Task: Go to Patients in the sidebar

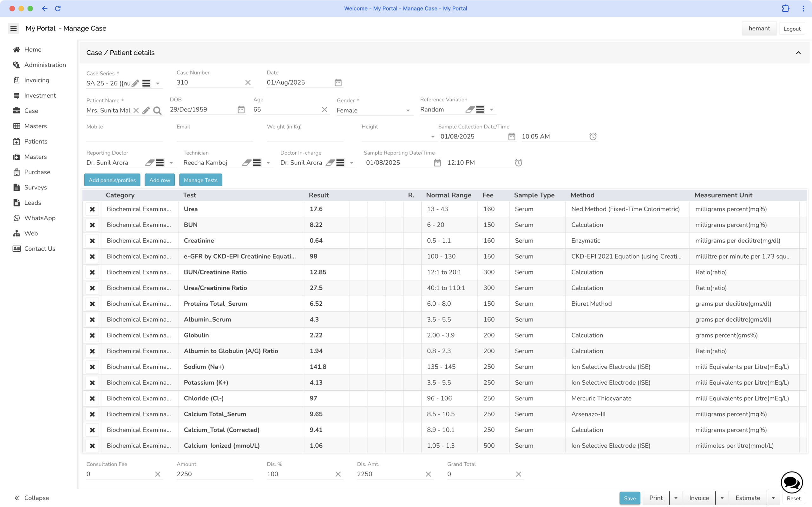Action: pyautogui.click(x=36, y=142)
